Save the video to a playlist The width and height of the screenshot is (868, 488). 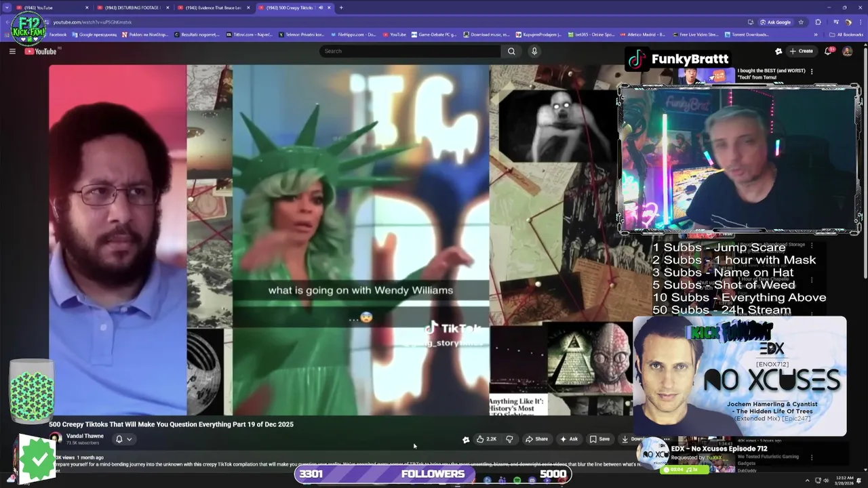[599, 439]
